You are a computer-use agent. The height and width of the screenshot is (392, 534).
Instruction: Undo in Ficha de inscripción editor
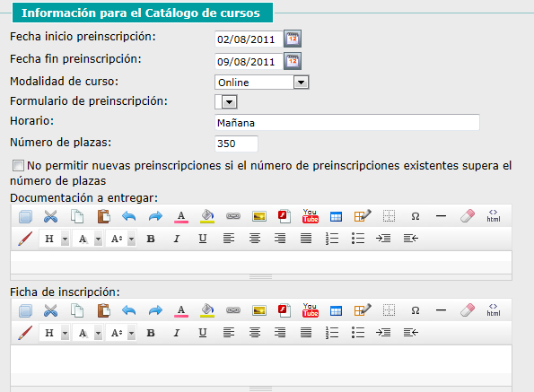click(129, 310)
